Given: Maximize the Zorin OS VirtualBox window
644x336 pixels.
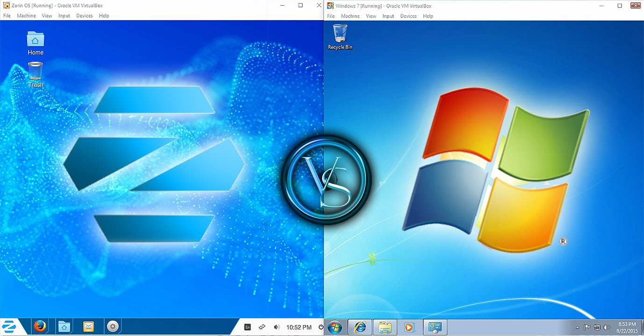Looking at the screenshot, I should coord(301,6).
